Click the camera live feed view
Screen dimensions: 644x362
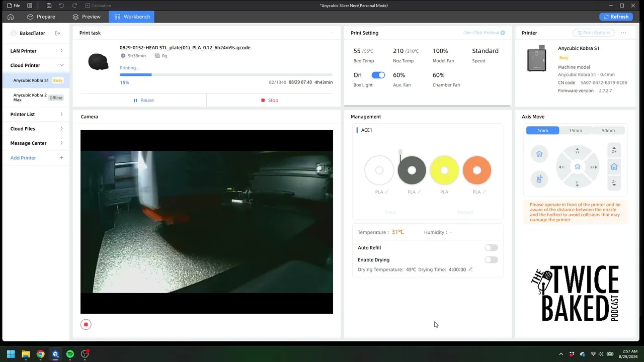point(207,222)
